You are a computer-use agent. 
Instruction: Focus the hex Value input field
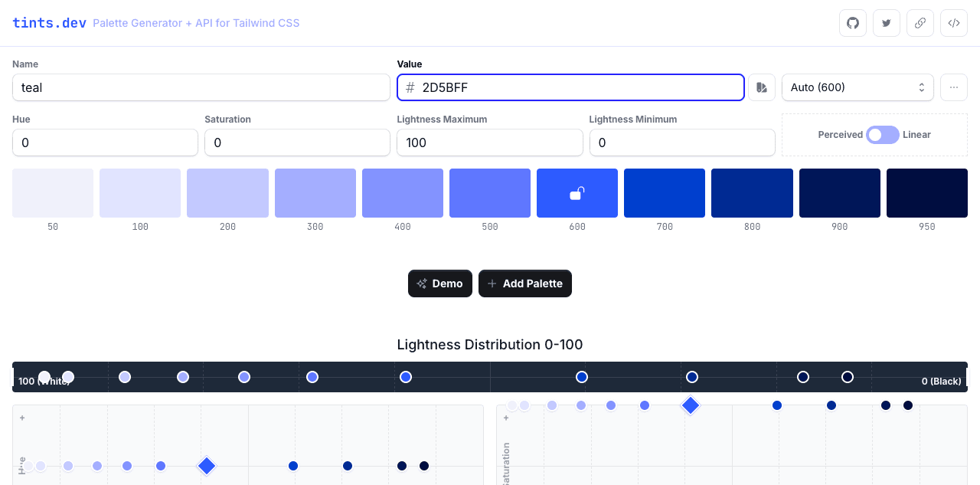click(x=570, y=87)
